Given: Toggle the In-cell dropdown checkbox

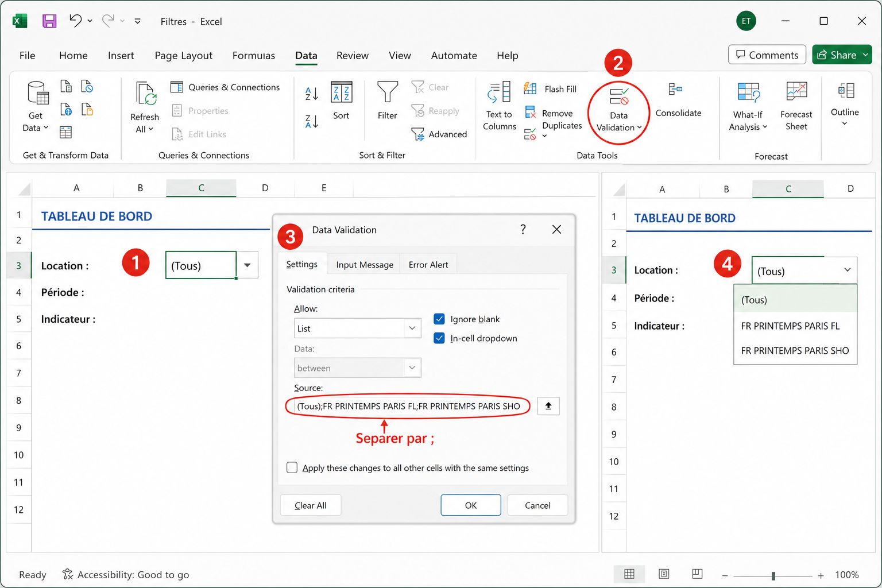Looking at the screenshot, I should click(x=439, y=338).
